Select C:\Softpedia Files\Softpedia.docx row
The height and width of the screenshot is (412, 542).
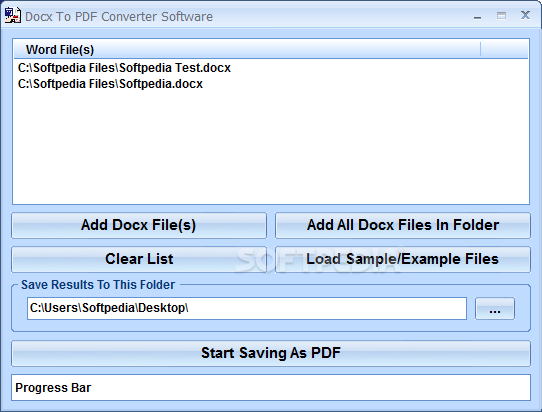[x=271, y=84]
